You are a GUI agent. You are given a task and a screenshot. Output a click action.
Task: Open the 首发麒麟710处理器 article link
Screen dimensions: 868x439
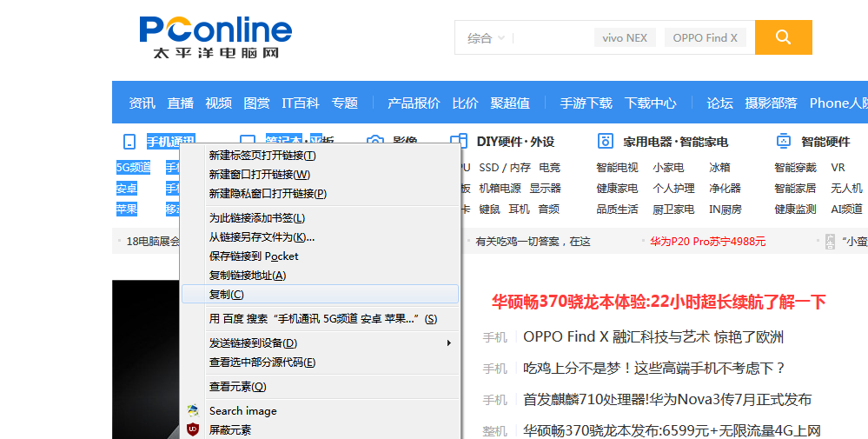667,399
